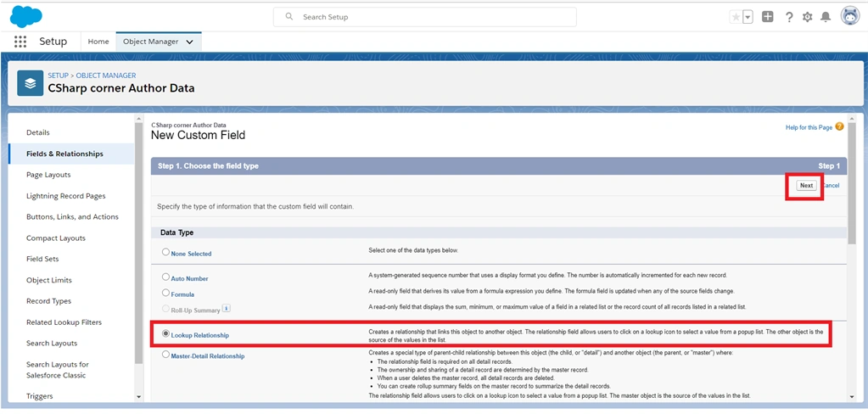Open the Setup gear menu
868x414 pixels.
coord(807,17)
